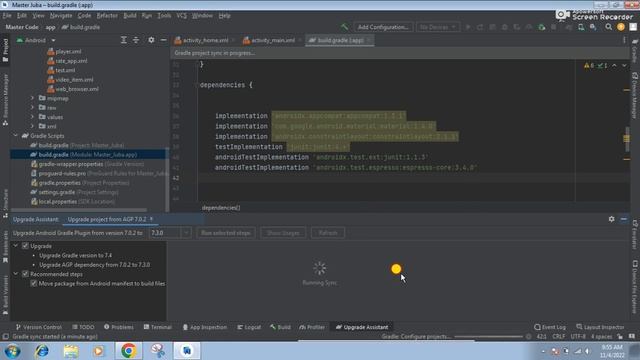Click the Project panel horizontal scrollbar
The width and height of the screenshot is (640, 360).
(80, 210)
